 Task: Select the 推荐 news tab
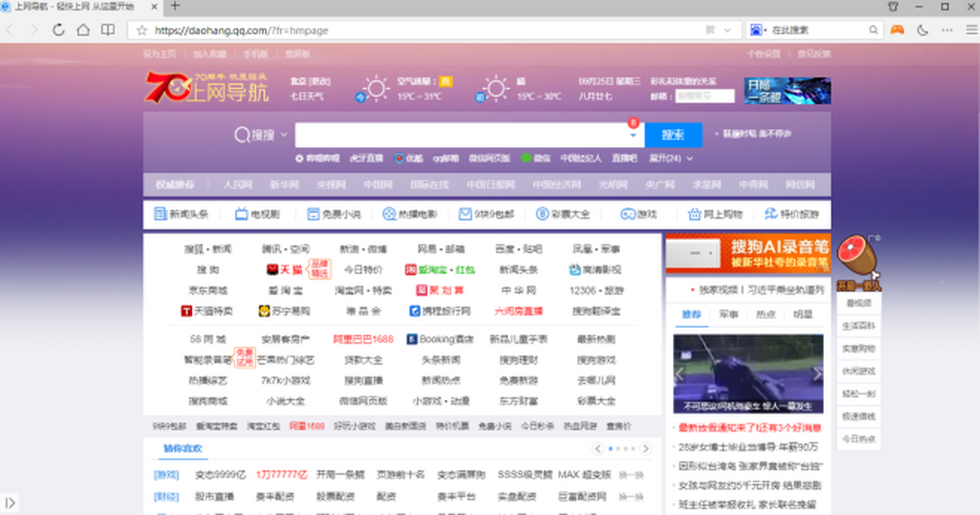692,314
